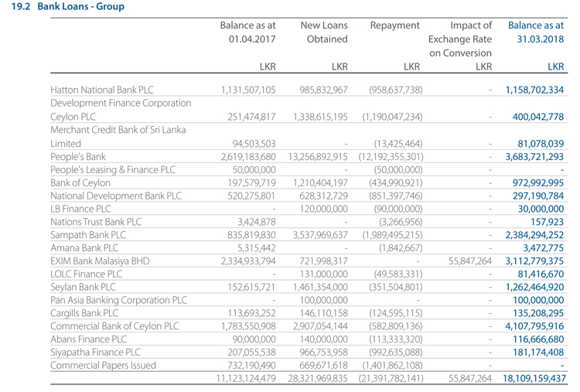
Task: Select the 'Balance as at 01.04.2017' column header
Action: 248,32
